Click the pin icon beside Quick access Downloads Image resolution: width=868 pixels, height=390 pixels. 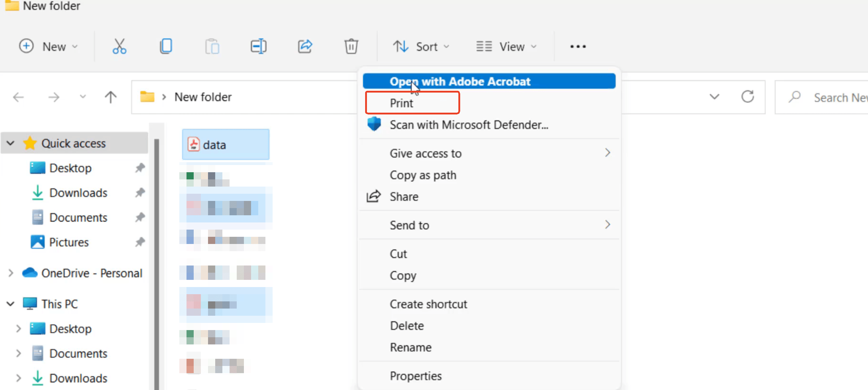coord(140,192)
